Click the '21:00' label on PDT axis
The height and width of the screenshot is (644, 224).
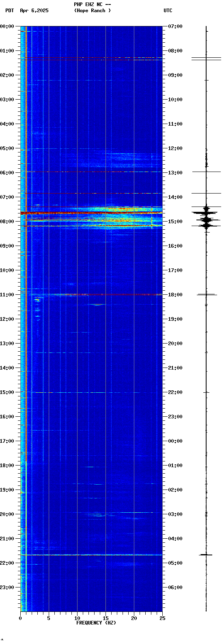[x=7, y=539]
